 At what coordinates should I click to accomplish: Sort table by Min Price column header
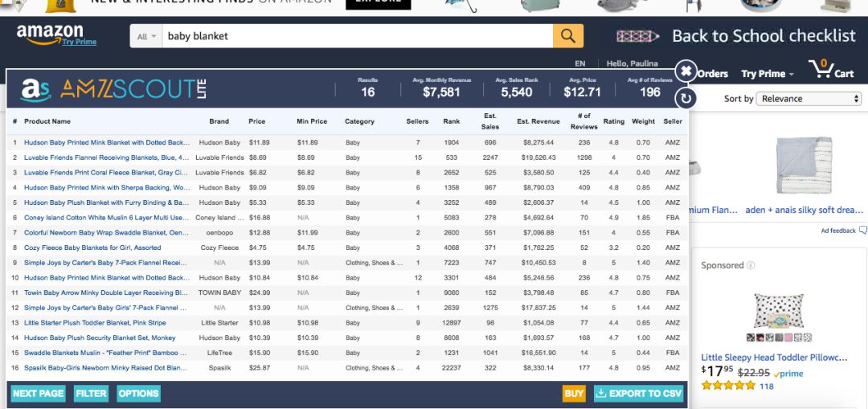pos(312,121)
